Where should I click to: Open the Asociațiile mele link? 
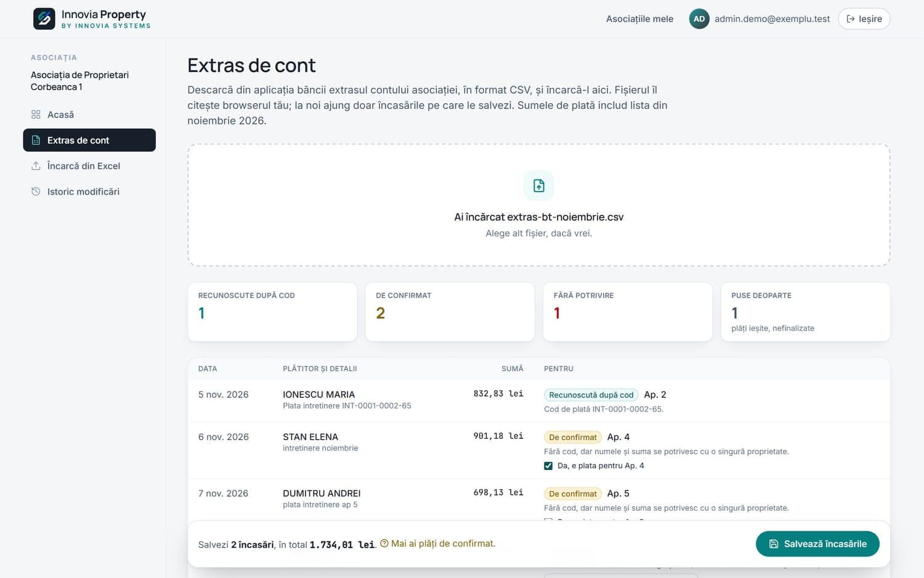point(639,19)
